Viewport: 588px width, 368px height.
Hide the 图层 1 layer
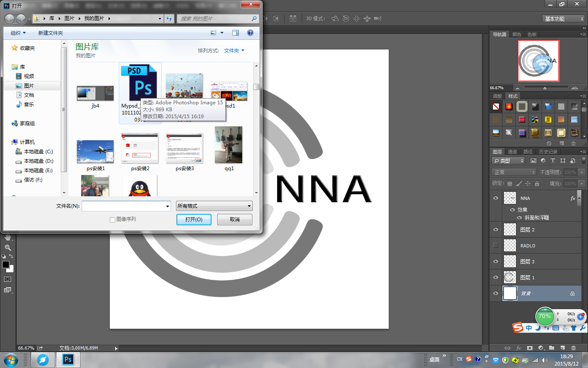(x=496, y=278)
